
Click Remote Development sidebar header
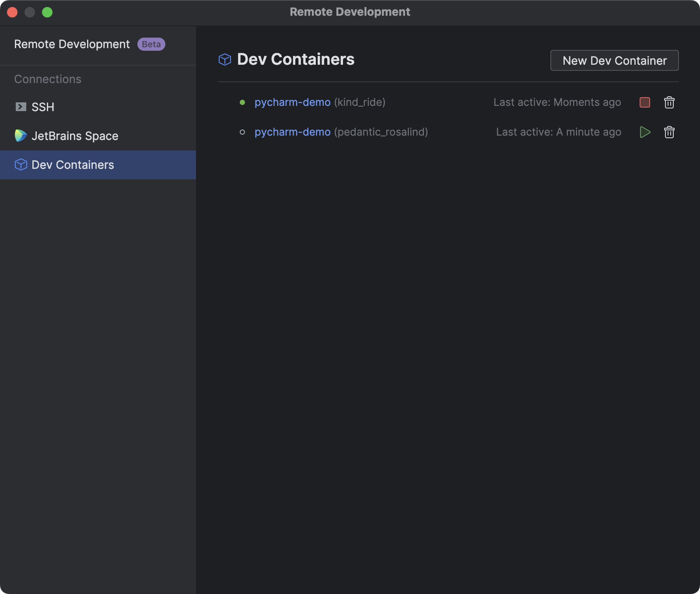point(72,44)
